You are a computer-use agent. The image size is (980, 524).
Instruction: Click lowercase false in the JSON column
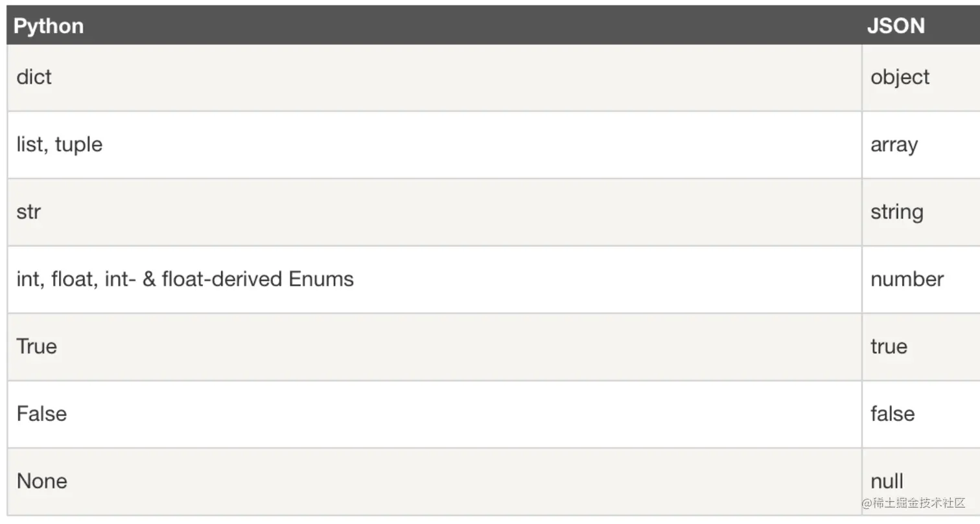coord(892,414)
